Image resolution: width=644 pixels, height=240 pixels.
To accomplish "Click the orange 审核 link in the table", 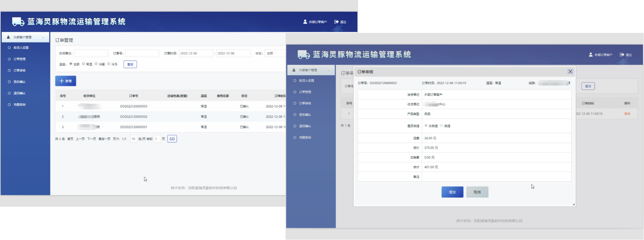I will pyautogui.click(x=627, y=114).
